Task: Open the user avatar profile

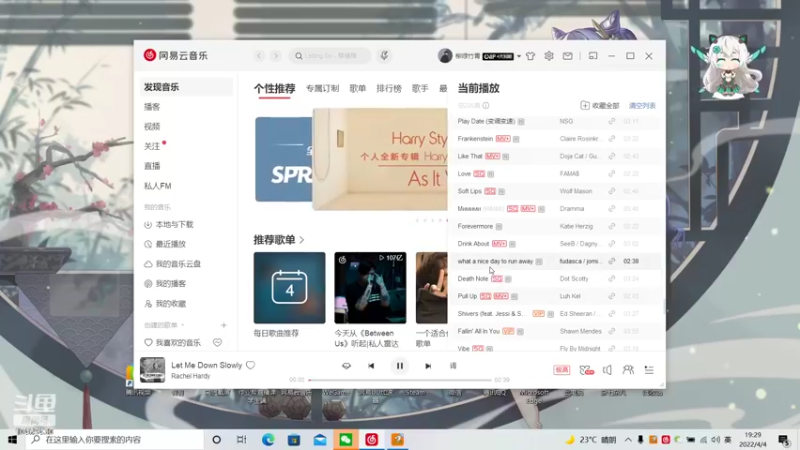Action: click(445, 56)
